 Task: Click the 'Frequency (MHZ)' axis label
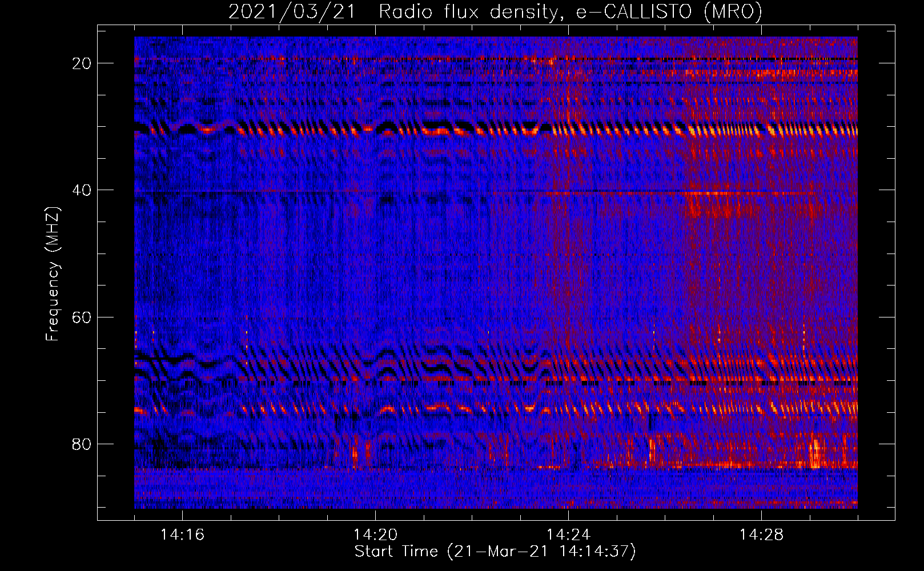53,274
